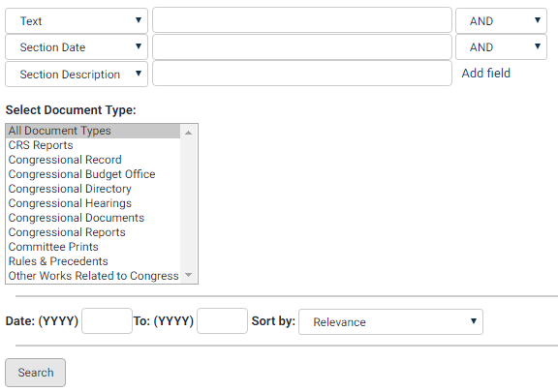Open the Text field type dropdown
Viewport: 558px width, 392px height.
point(77,21)
